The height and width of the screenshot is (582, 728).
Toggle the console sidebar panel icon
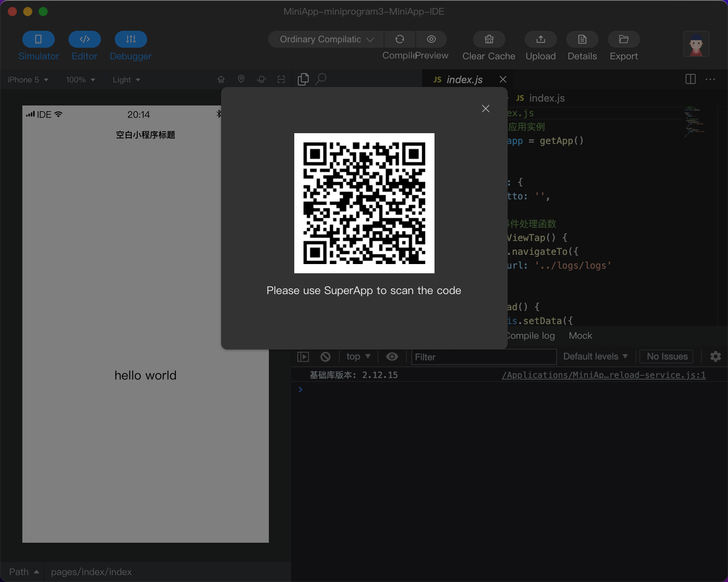[x=303, y=357]
